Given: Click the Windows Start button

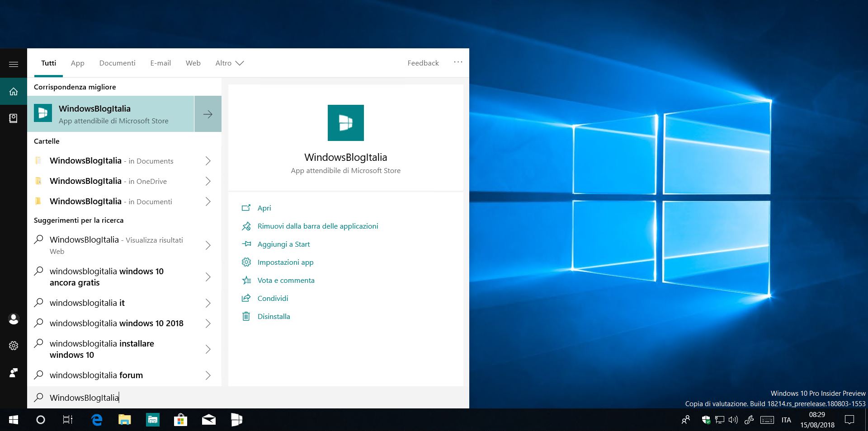Looking at the screenshot, I should 14,420.
